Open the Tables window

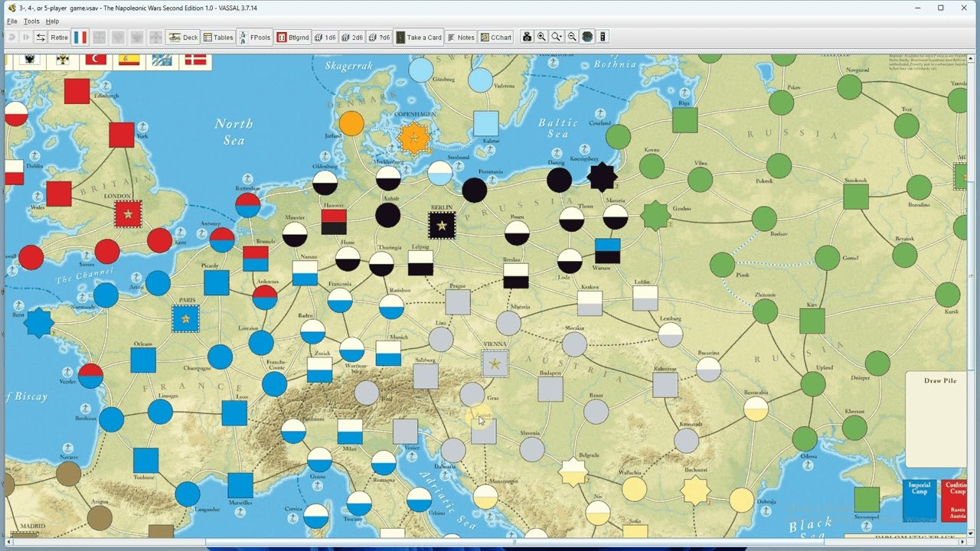click(x=218, y=37)
